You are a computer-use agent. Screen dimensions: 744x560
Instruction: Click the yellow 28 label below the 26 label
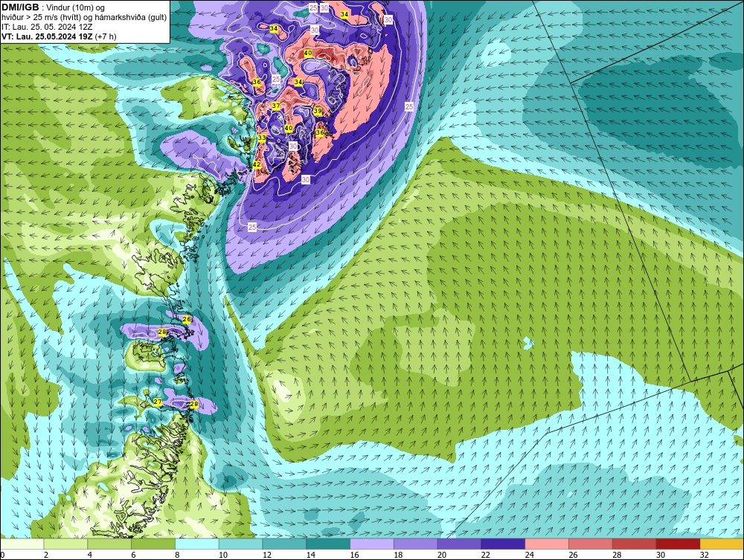[161, 332]
